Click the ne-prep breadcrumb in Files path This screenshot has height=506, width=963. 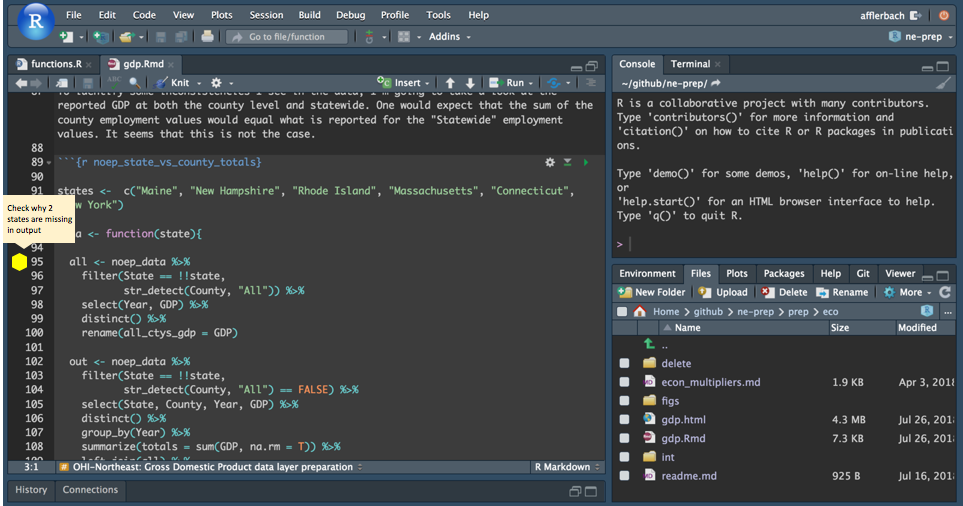click(755, 311)
